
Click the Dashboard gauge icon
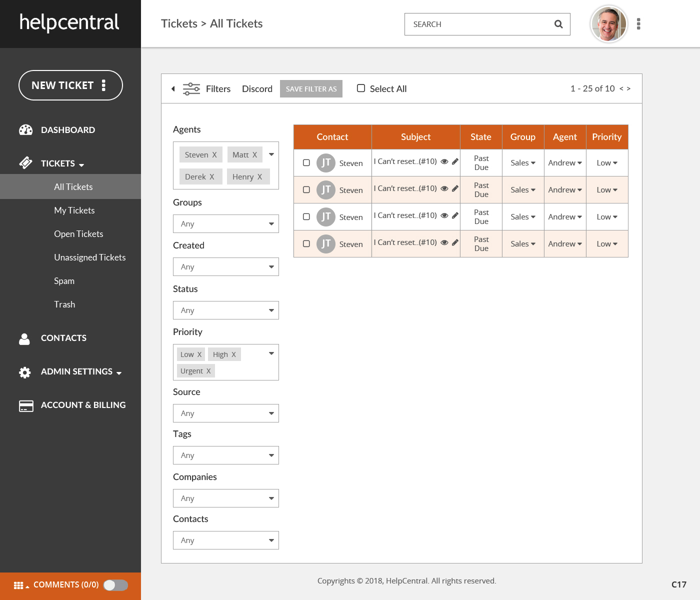(25, 130)
